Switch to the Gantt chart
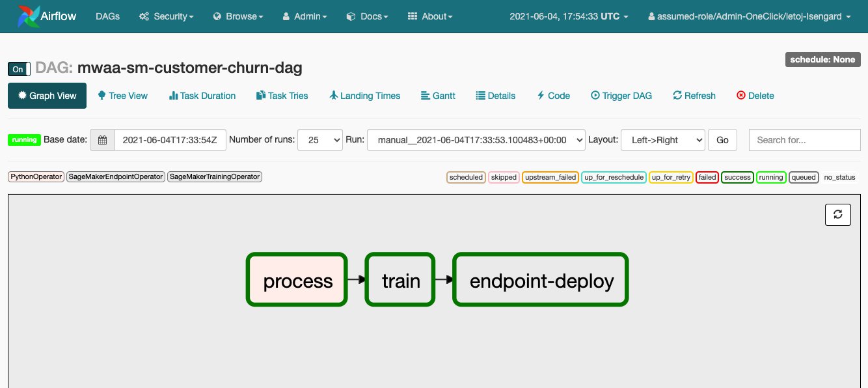This screenshot has height=388, width=868. coord(439,96)
